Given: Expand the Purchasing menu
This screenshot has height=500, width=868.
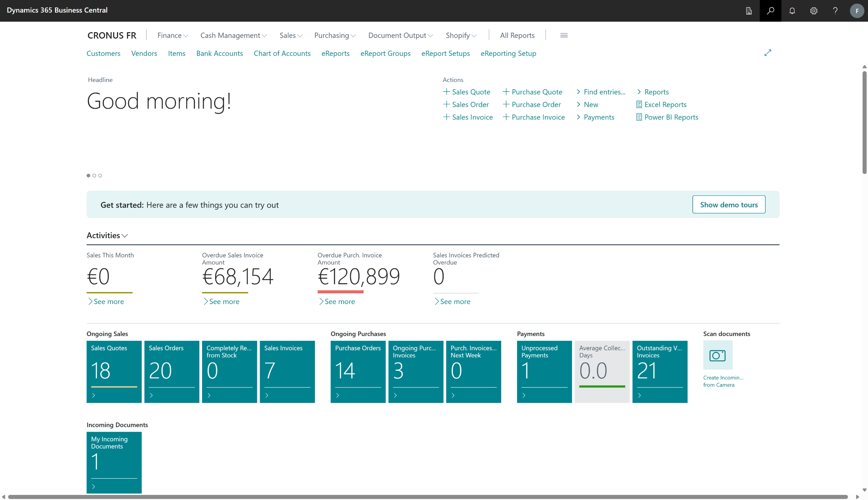Looking at the screenshot, I should (x=335, y=35).
